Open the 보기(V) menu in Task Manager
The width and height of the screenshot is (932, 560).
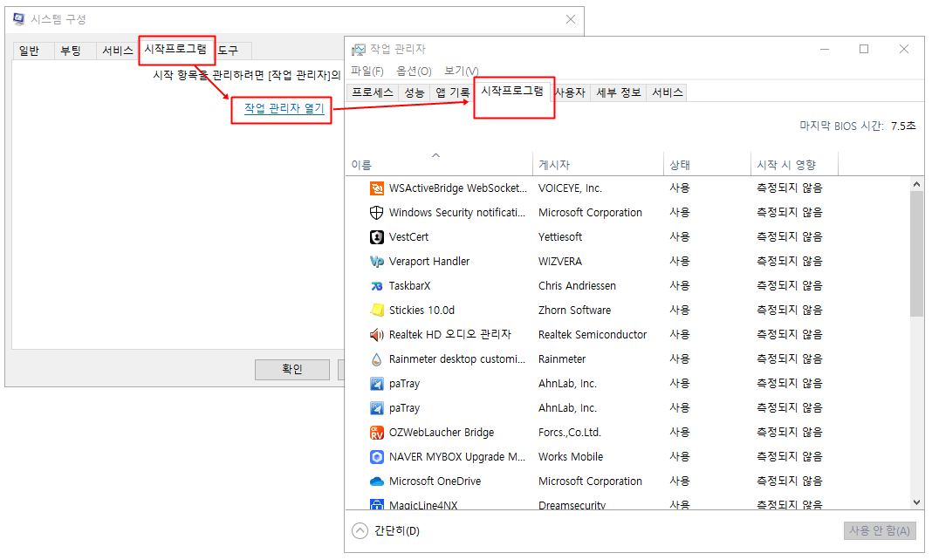[462, 72]
